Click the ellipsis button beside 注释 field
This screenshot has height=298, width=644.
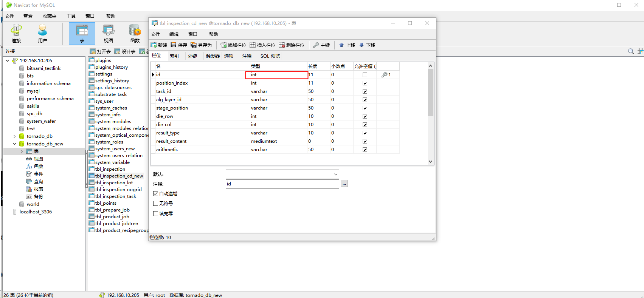pos(344,184)
